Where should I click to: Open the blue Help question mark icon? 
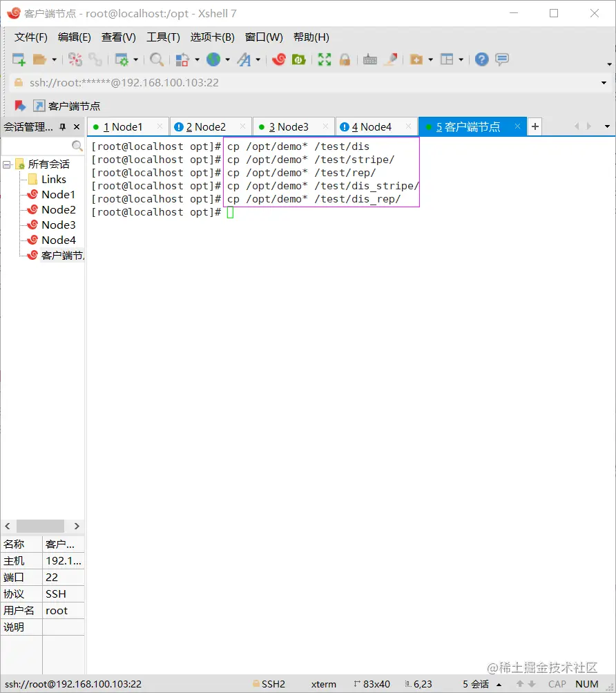[481, 59]
